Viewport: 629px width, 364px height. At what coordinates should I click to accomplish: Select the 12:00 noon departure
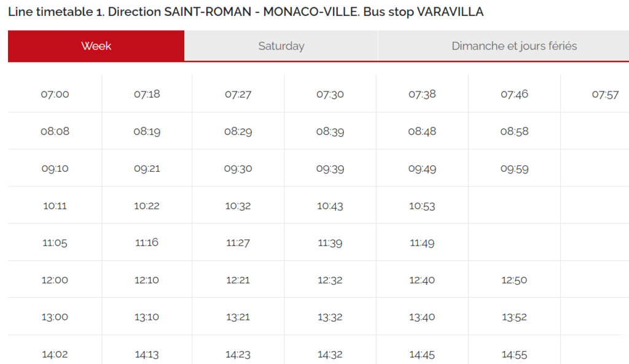[x=54, y=279]
